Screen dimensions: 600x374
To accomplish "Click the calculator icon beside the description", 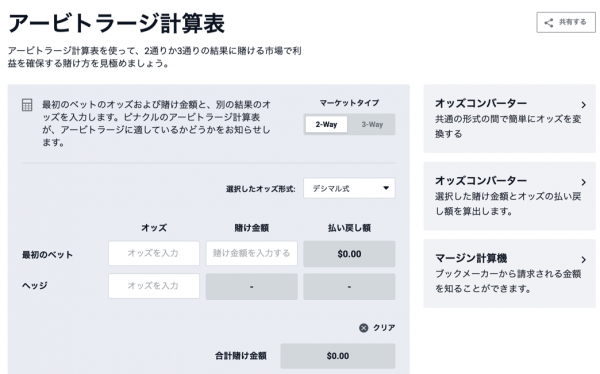I will pyautogui.click(x=27, y=105).
